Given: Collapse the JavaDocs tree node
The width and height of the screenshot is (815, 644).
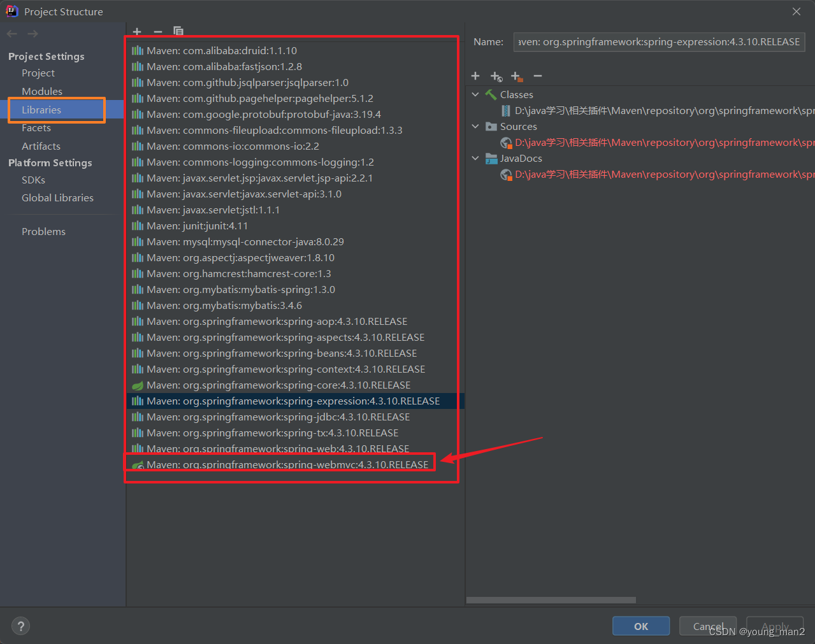Looking at the screenshot, I should pyautogui.click(x=475, y=158).
